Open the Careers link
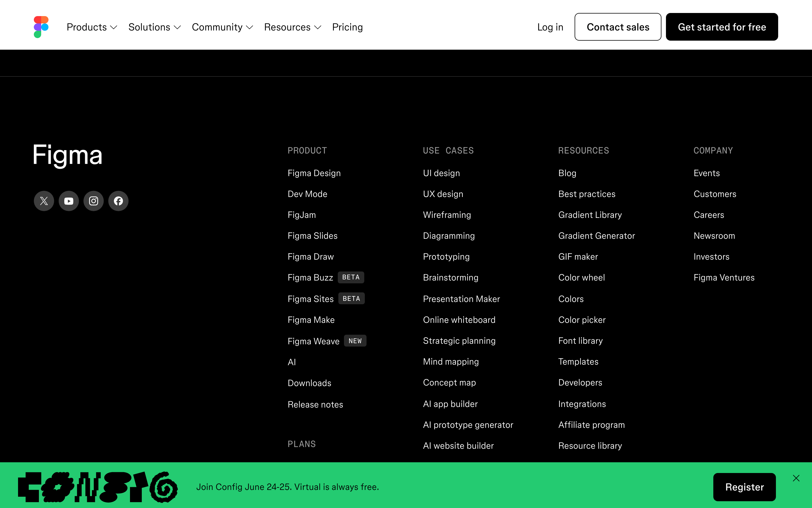812x508 pixels. coord(709,215)
